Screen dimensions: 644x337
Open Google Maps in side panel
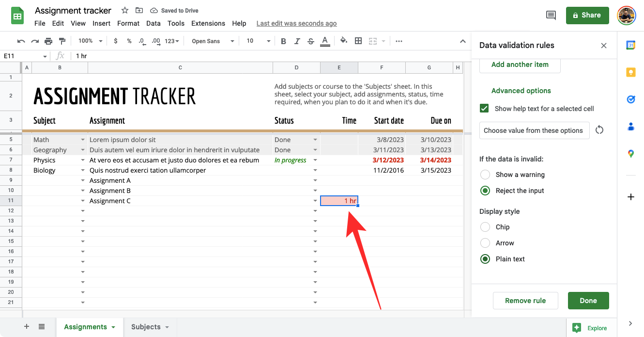[x=630, y=154]
